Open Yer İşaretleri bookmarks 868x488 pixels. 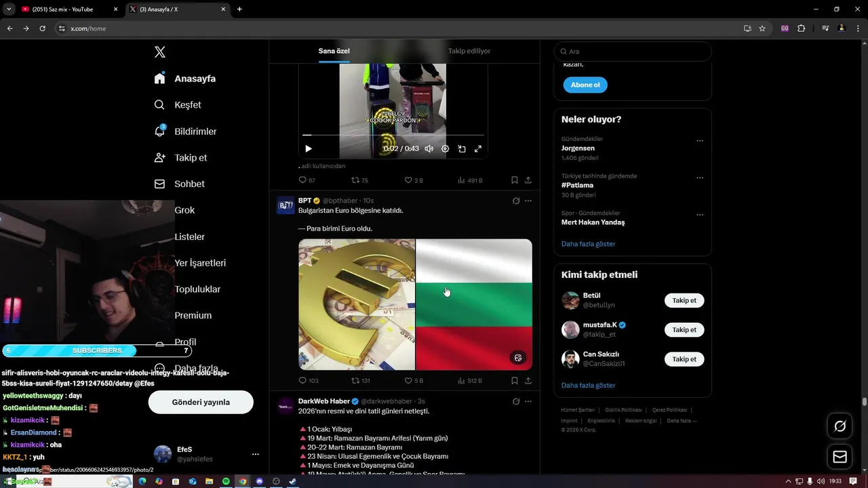200,263
